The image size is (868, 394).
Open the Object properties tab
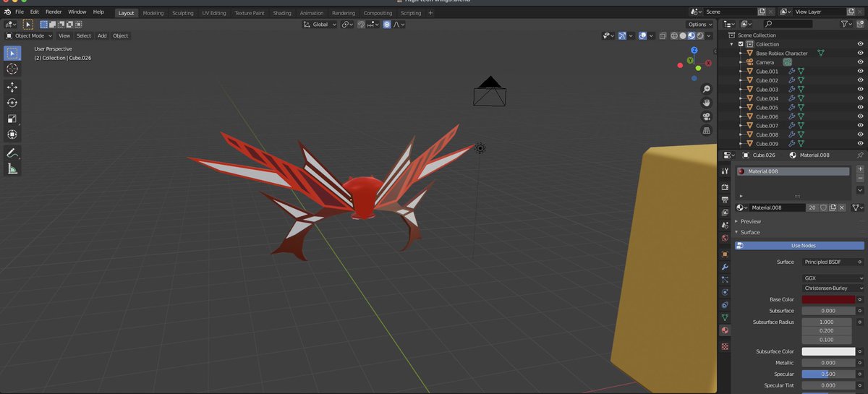(x=725, y=254)
